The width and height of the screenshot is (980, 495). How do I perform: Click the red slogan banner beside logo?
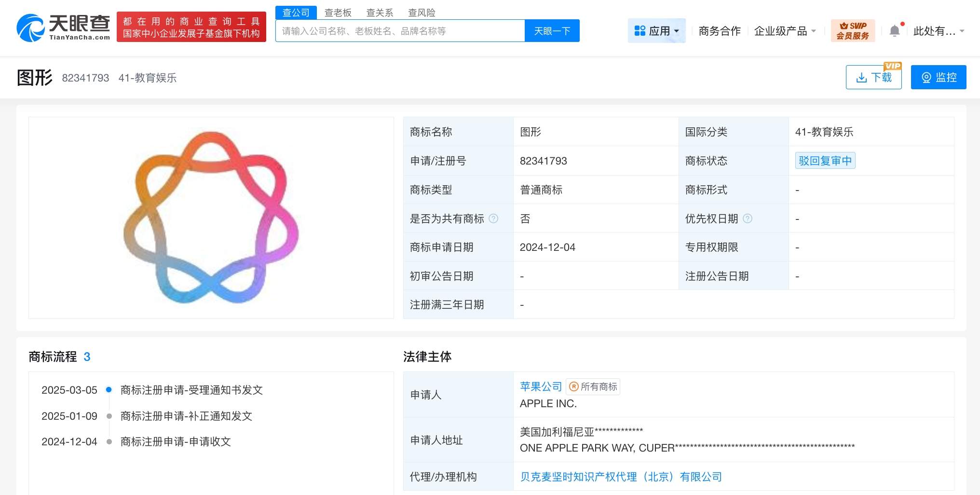coord(191,27)
